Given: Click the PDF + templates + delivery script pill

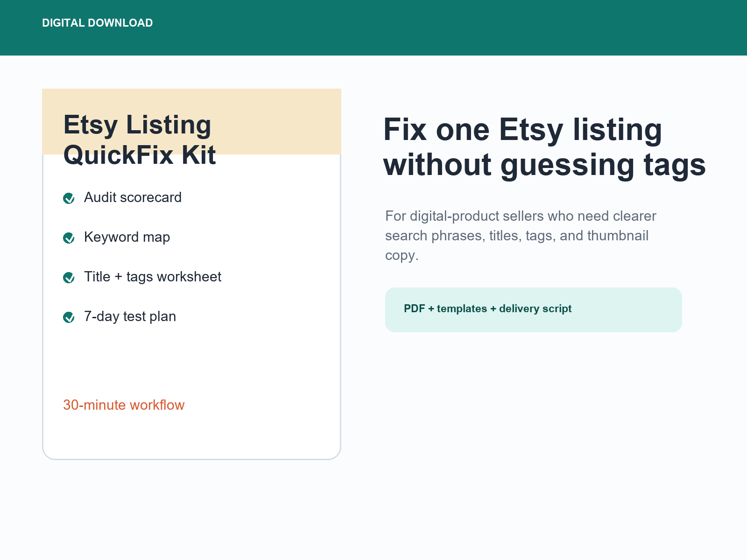Looking at the screenshot, I should 533,310.
